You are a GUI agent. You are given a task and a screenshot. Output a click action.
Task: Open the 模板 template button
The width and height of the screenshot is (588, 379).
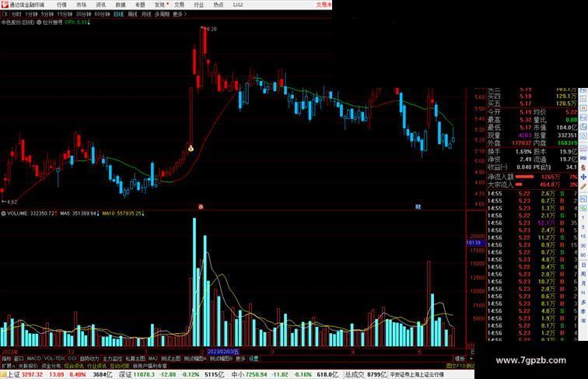[x=460, y=359]
